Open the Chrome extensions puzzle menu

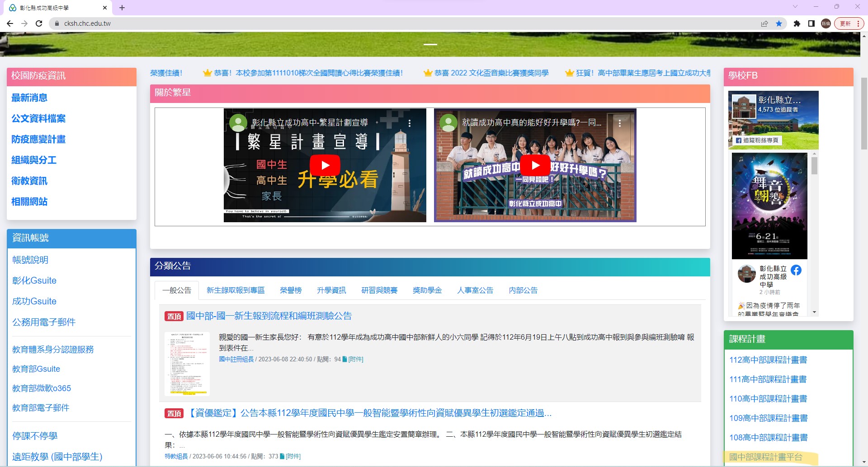pos(797,23)
